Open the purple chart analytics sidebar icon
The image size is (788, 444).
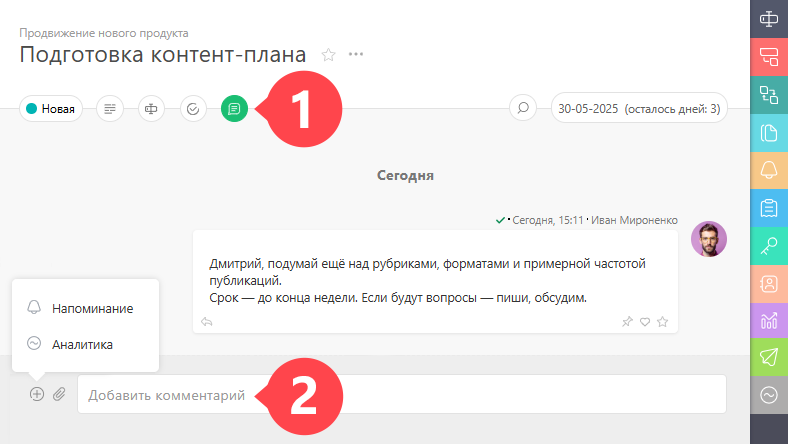(x=769, y=320)
